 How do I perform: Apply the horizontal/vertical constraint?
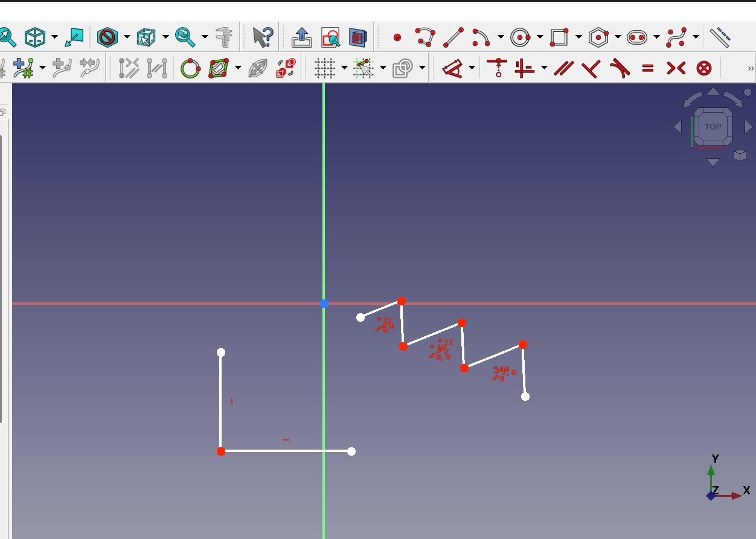point(525,68)
